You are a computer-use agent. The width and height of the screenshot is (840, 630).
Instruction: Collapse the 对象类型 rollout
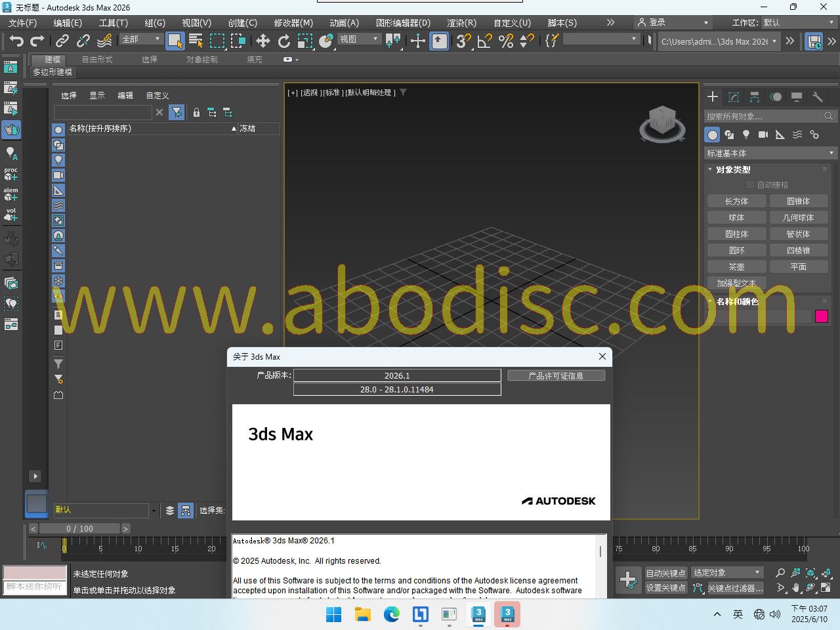[733, 169]
